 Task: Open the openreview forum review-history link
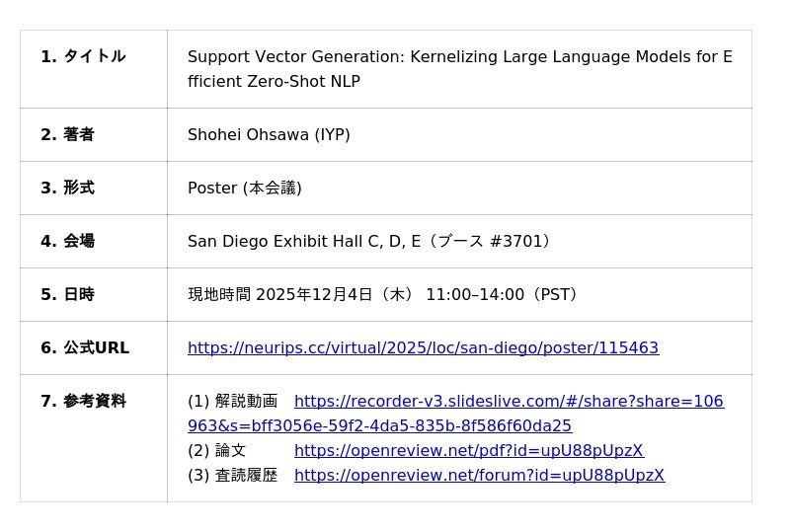click(x=479, y=476)
